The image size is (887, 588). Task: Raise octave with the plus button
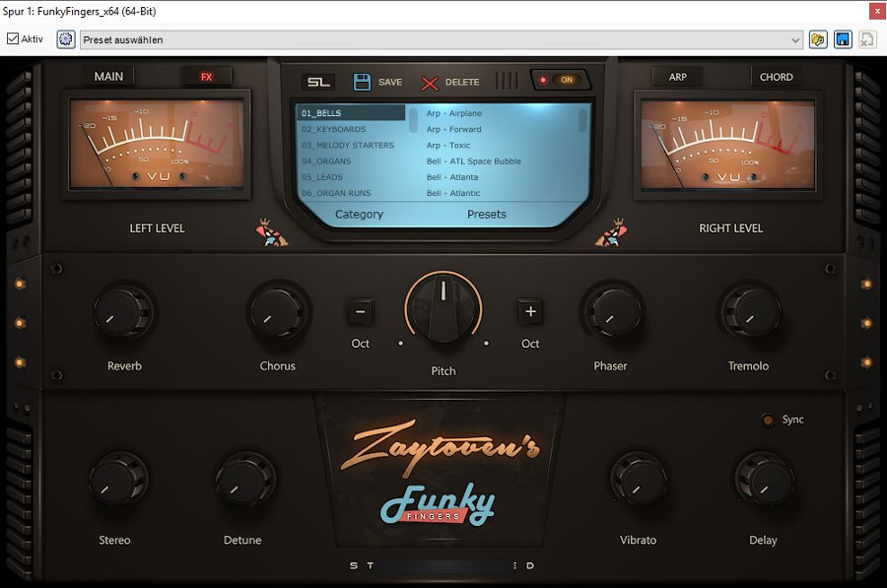coord(530,311)
